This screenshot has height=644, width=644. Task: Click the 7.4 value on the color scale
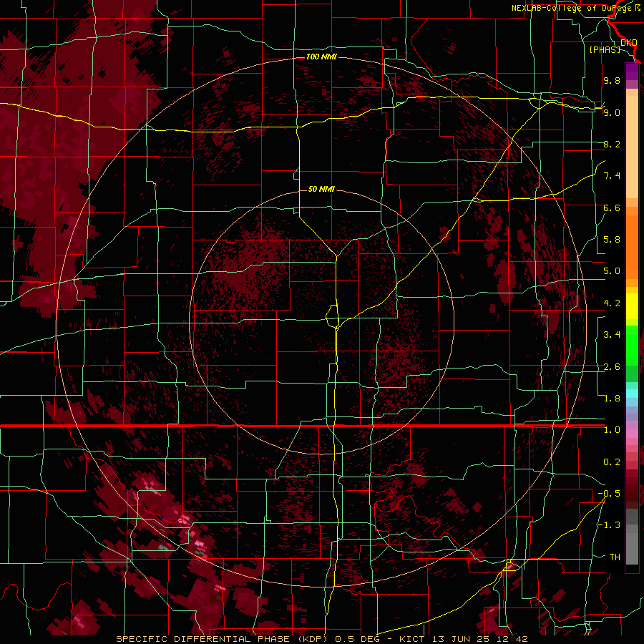click(x=612, y=176)
